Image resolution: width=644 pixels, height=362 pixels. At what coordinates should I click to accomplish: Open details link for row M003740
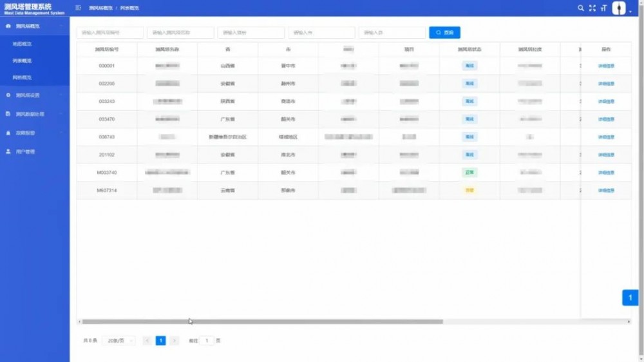tap(606, 173)
